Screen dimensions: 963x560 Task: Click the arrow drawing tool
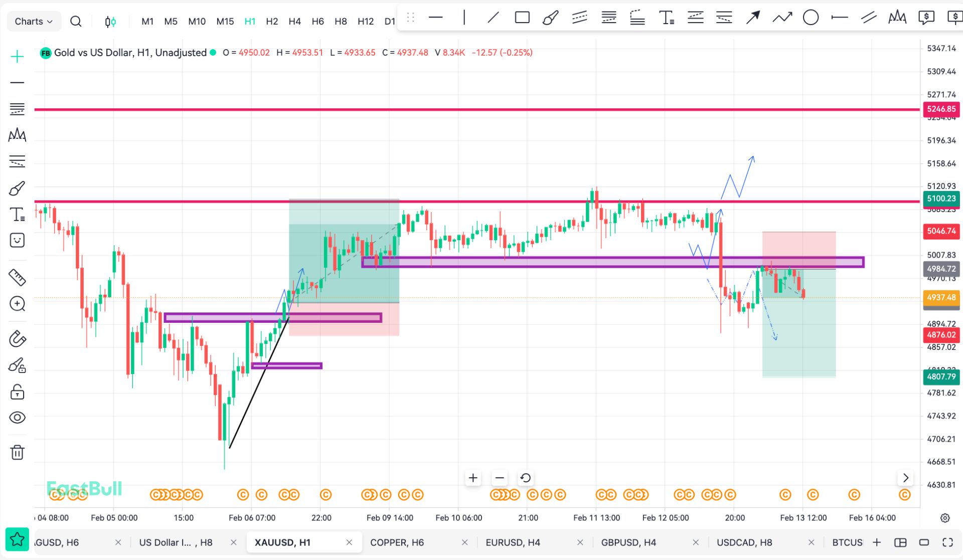tap(752, 18)
